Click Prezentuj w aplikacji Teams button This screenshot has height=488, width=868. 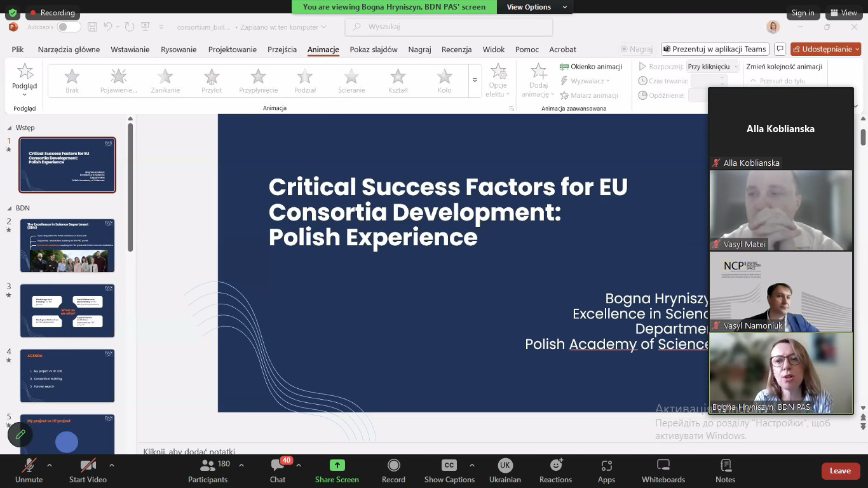715,49
